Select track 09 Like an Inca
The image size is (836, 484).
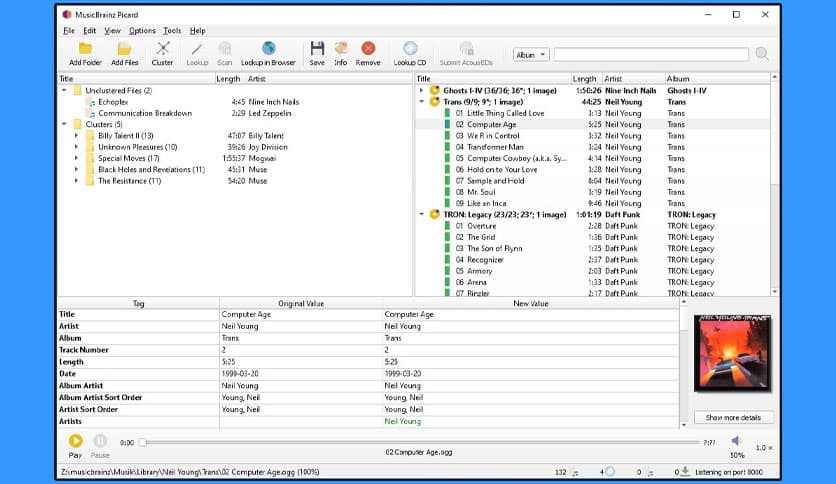click(481, 204)
